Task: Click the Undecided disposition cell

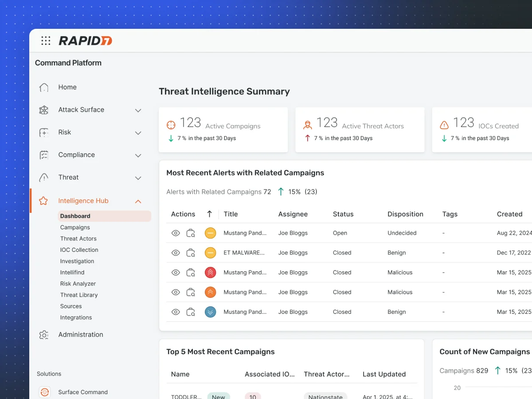Action: 402,233
